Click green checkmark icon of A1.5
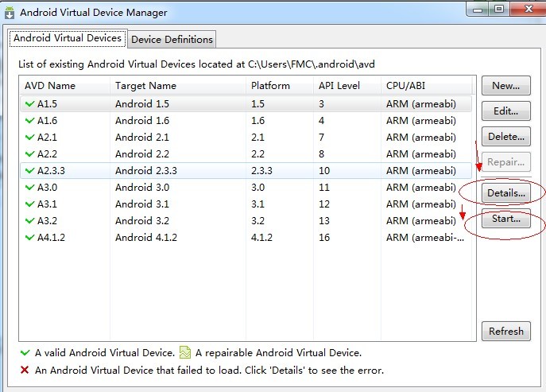Screen dimensions: 546x392 pos(30,104)
